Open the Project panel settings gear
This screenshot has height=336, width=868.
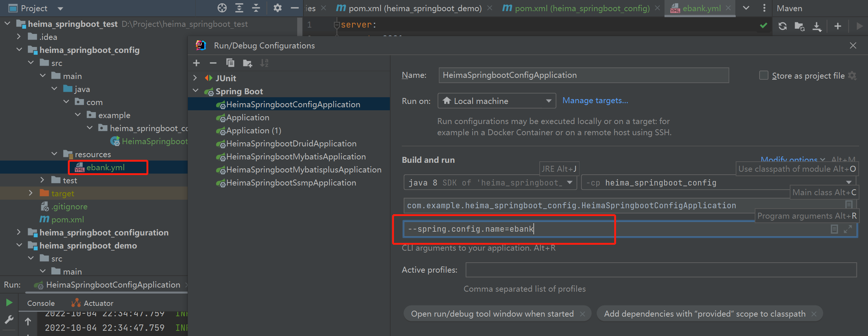[x=277, y=8]
